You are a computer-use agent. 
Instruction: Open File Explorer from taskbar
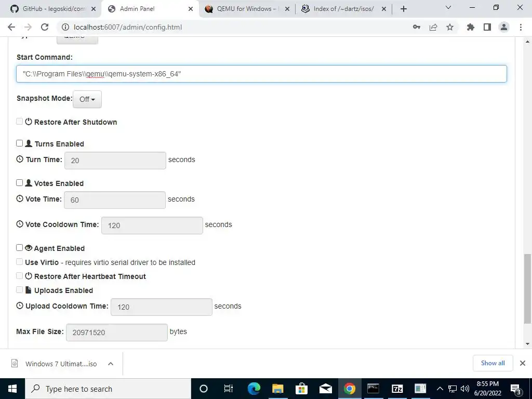point(277,389)
